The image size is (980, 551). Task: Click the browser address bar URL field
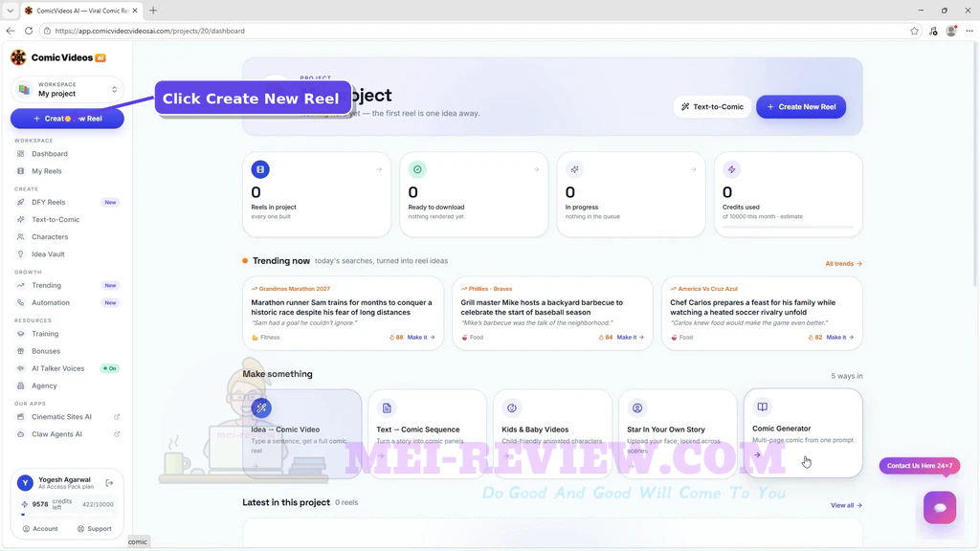click(475, 31)
